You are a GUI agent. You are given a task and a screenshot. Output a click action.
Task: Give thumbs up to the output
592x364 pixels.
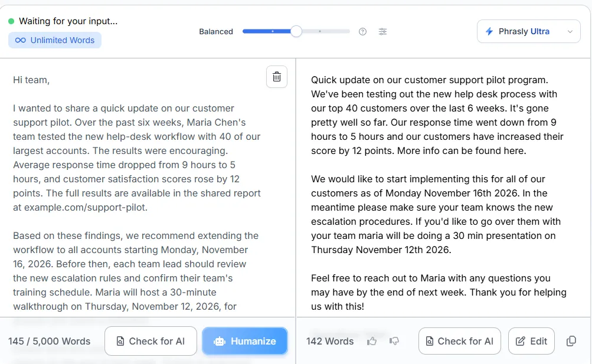pyautogui.click(x=372, y=342)
